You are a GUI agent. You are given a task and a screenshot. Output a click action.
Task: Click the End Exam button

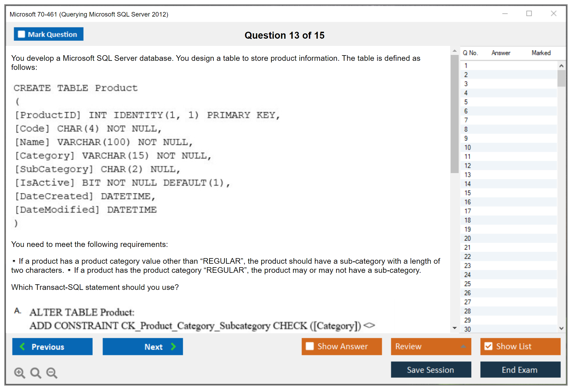520,370
